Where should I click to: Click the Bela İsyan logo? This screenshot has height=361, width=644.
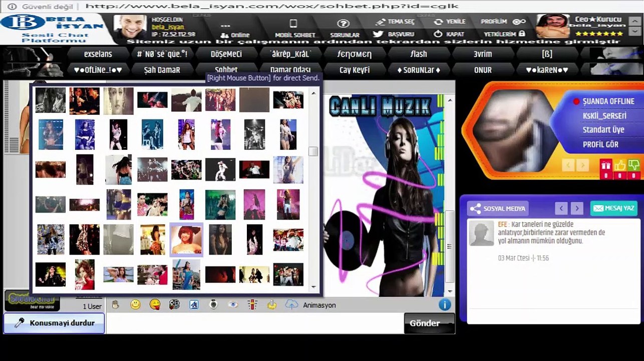coord(52,29)
